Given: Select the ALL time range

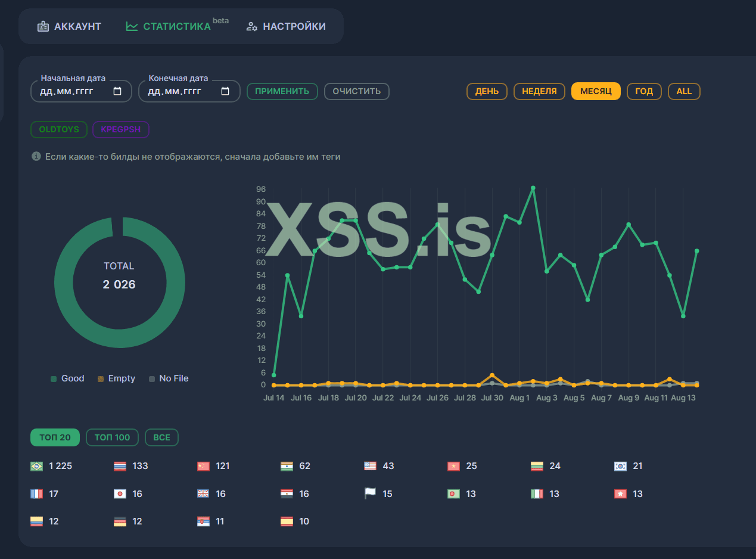Looking at the screenshot, I should [x=684, y=91].
